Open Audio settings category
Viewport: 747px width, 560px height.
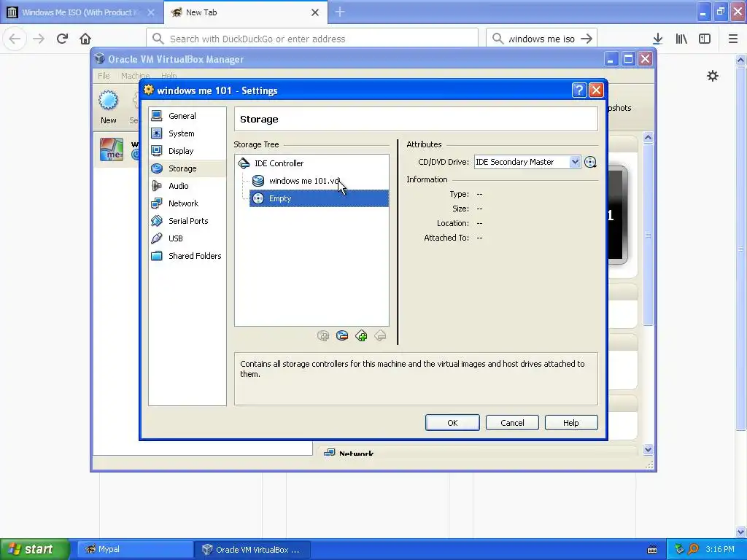pyautogui.click(x=187, y=186)
